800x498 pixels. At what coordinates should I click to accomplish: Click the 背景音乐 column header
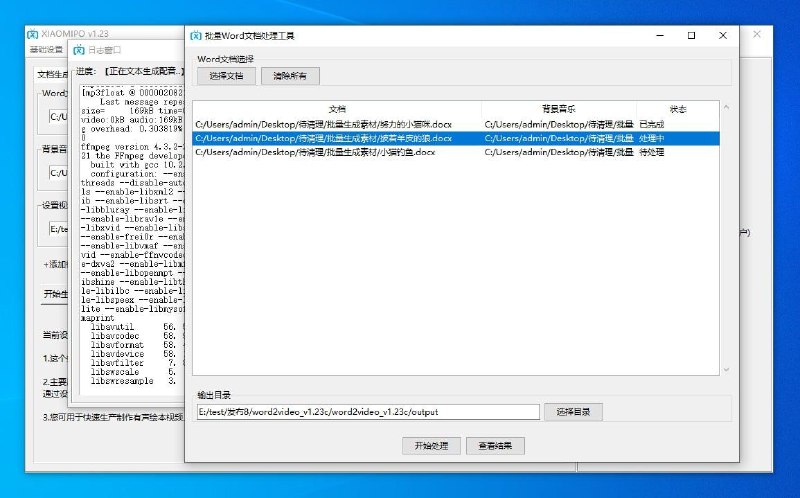coord(558,108)
